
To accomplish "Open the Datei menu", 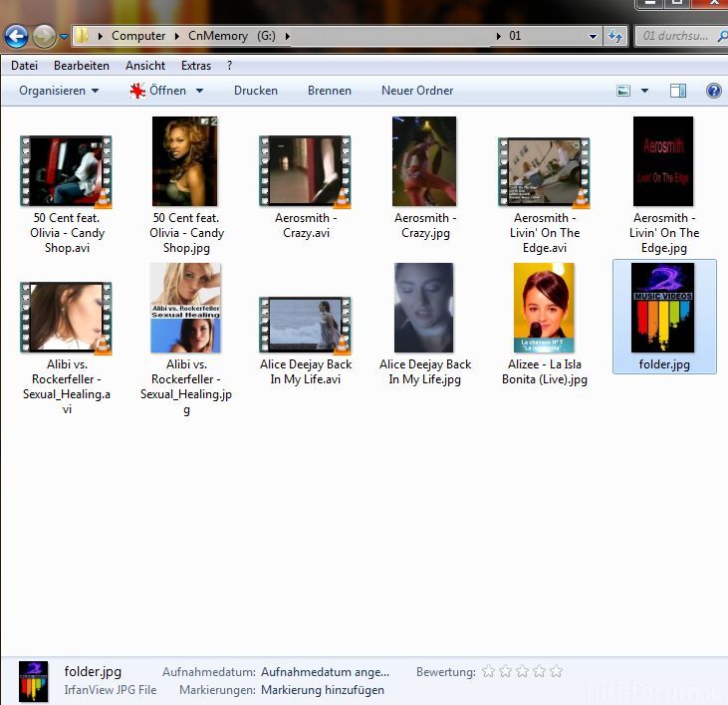I will coord(24,66).
